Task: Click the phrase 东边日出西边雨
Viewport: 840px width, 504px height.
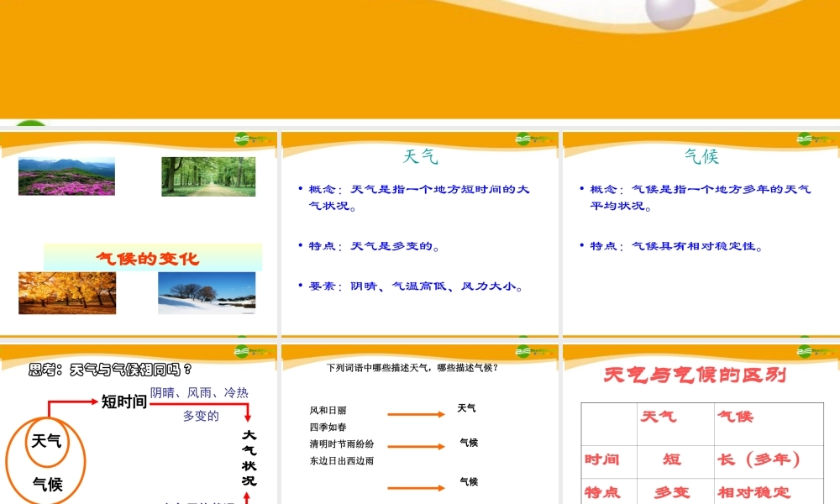Action: (341, 460)
